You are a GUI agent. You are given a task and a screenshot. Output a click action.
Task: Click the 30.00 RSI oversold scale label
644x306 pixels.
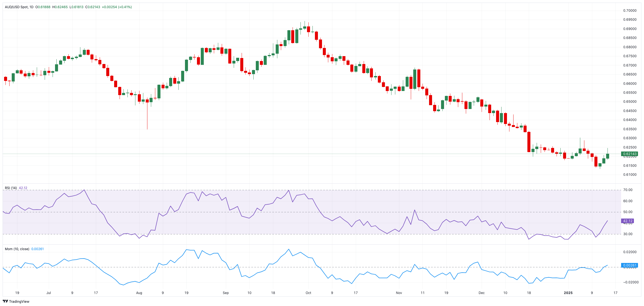pyautogui.click(x=628, y=234)
